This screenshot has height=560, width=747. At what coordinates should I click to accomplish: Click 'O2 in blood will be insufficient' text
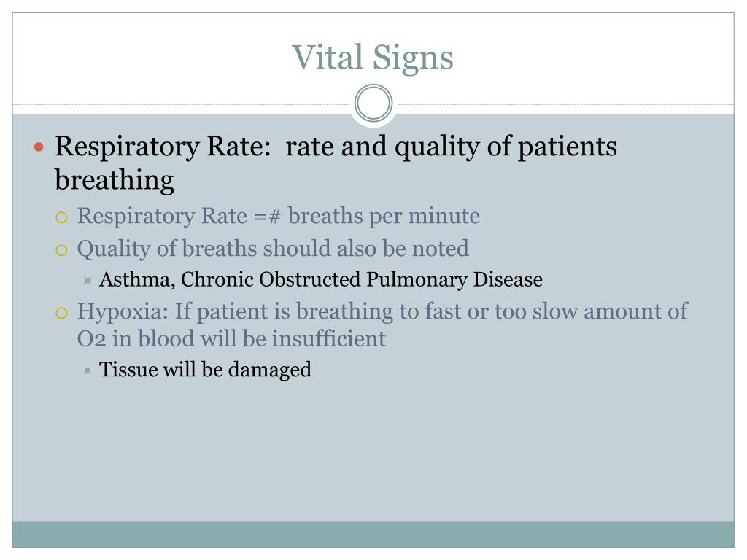[231, 338]
